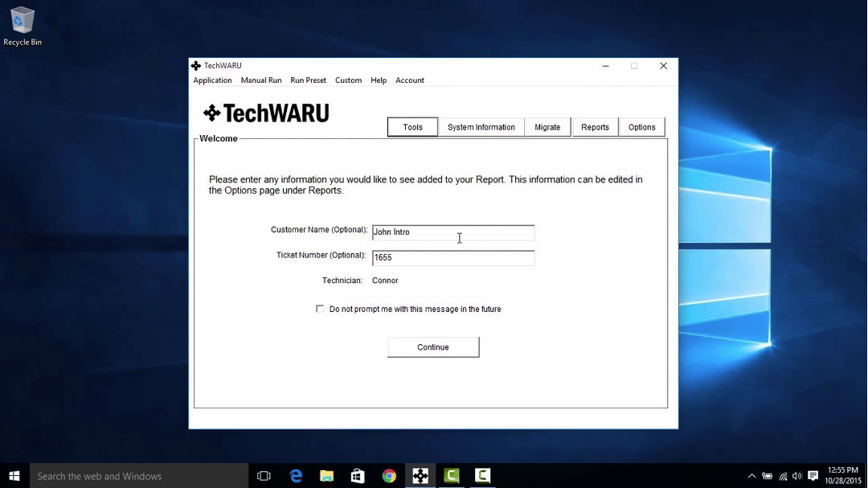The width and height of the screenshot is (868, 488).
Task: Click the Ticket Number input field
Action: (453, 257)
